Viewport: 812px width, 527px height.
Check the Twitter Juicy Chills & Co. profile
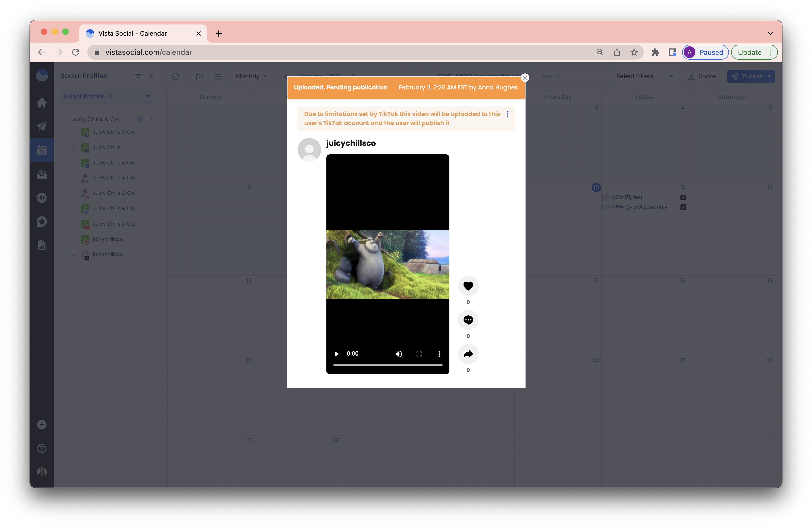click(x=74, y=208)
